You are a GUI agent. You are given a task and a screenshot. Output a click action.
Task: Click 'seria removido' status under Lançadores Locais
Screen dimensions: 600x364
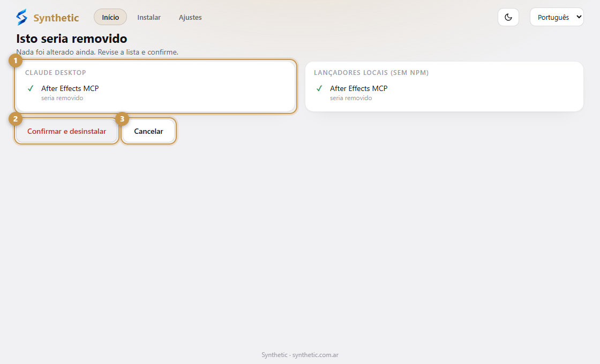coord(351,98)
